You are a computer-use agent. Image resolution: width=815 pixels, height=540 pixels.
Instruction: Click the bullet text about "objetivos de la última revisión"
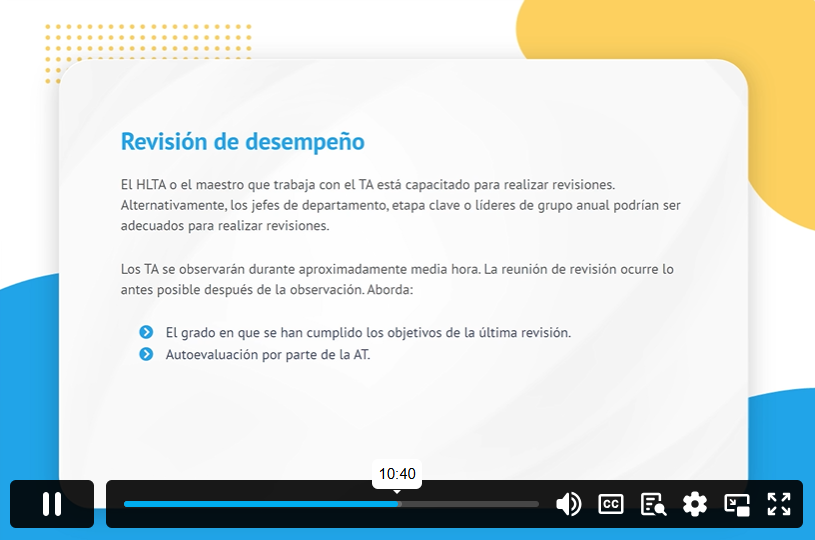[x=367, y=332]
